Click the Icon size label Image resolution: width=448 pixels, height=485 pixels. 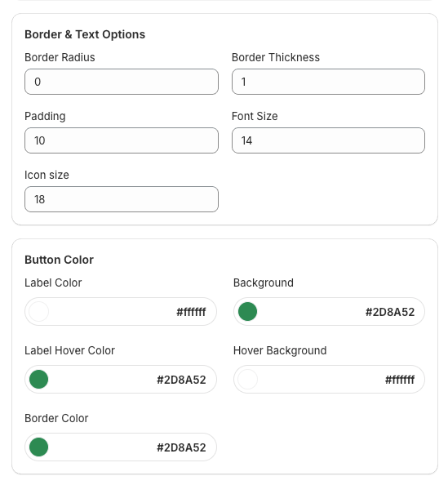[x=47, y=175]
